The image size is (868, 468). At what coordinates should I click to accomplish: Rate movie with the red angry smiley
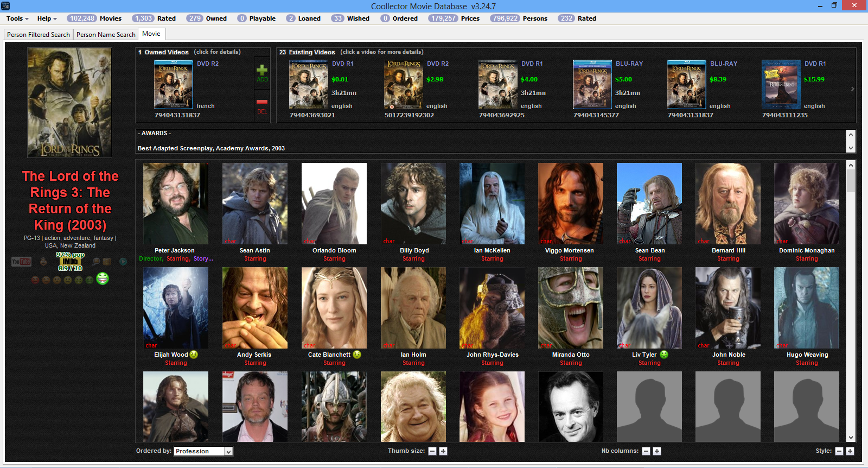[35, 280]
